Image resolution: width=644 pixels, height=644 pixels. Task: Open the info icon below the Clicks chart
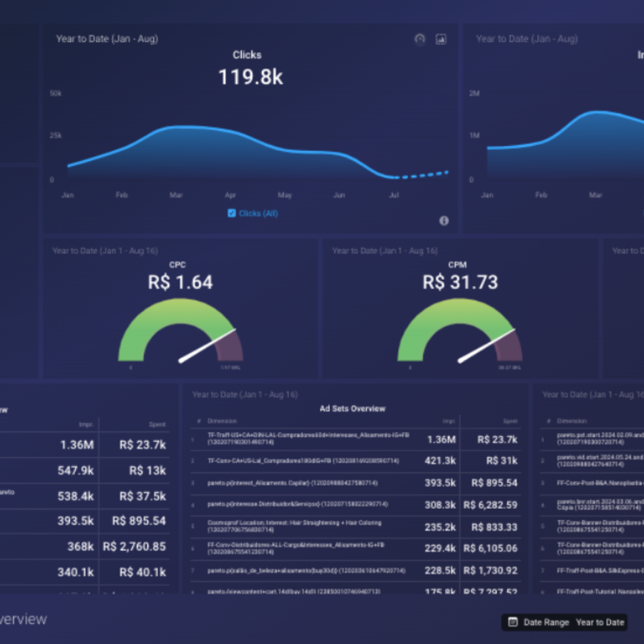444,220
